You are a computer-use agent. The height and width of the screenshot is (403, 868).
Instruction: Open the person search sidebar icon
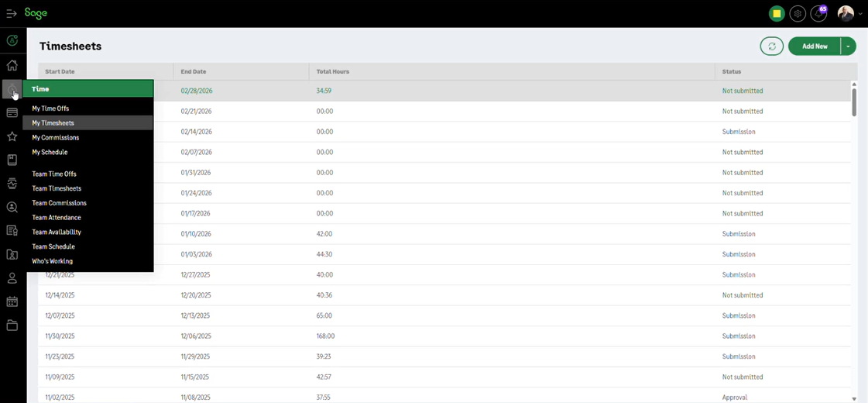click(x=12, y=208)
